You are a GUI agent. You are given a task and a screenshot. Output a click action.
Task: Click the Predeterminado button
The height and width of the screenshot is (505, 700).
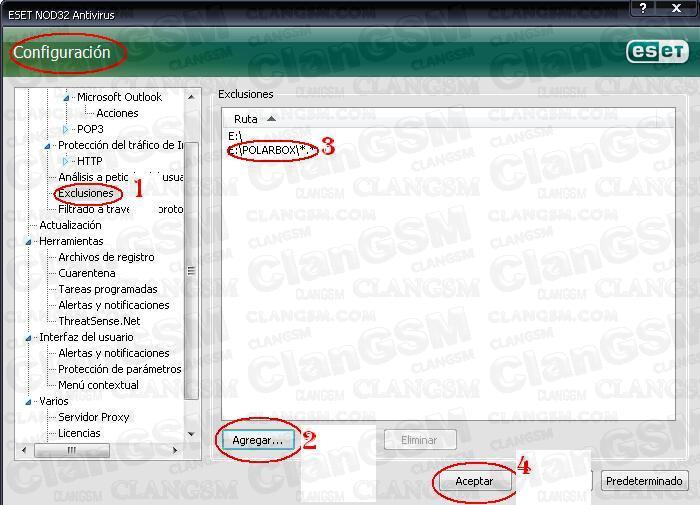[x=644, y=481]
